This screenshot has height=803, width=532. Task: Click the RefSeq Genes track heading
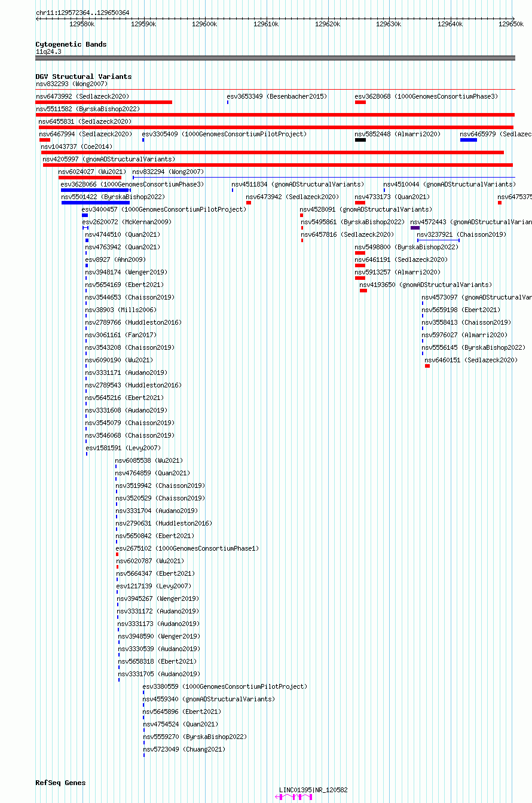pyautogui.click(x=60, y=783)
